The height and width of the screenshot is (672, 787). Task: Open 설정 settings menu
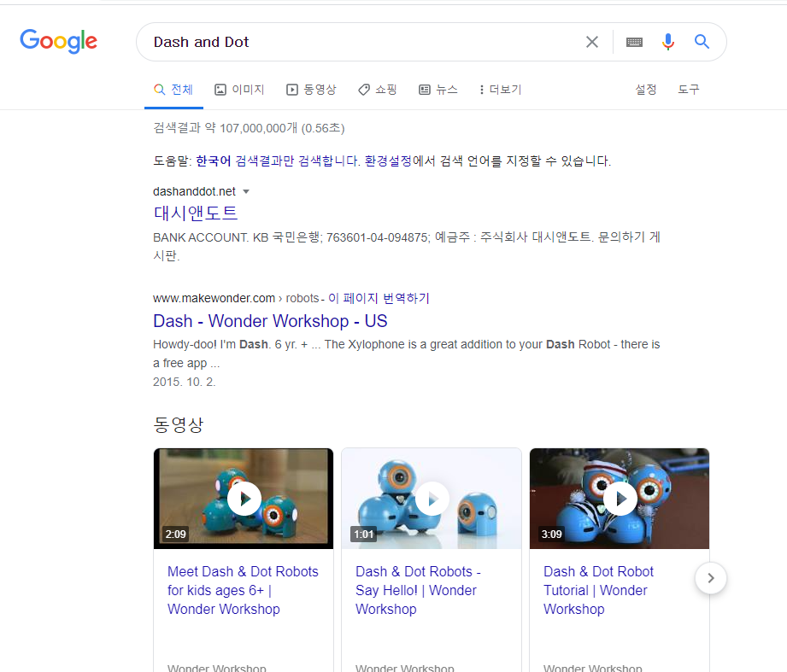(646, 90)
